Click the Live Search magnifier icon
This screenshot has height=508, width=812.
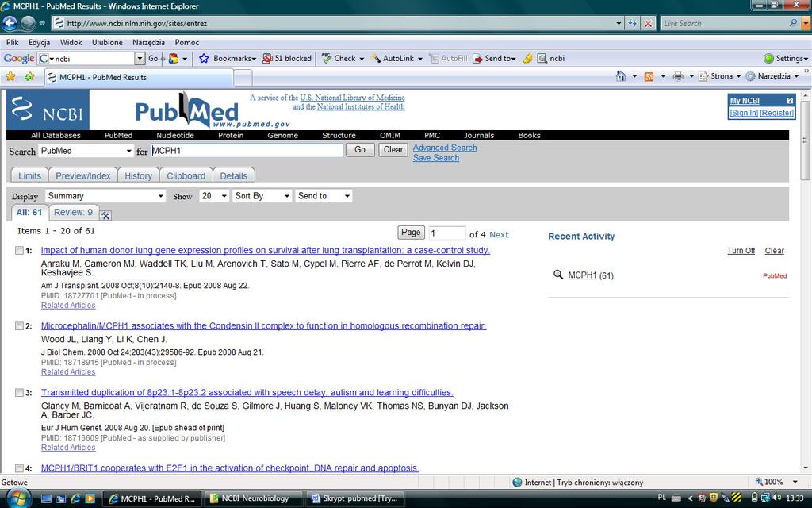tap(793, 23)
